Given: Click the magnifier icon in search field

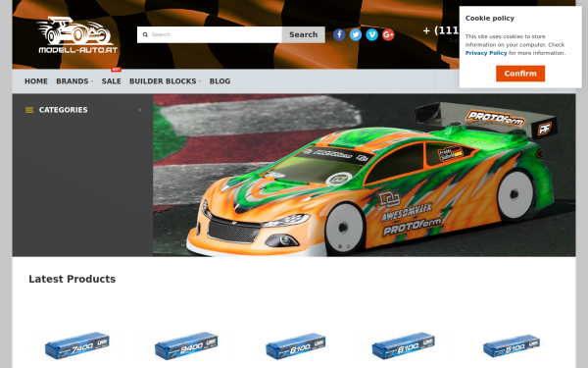Looking at the screenshot, I should coord(145,34).
